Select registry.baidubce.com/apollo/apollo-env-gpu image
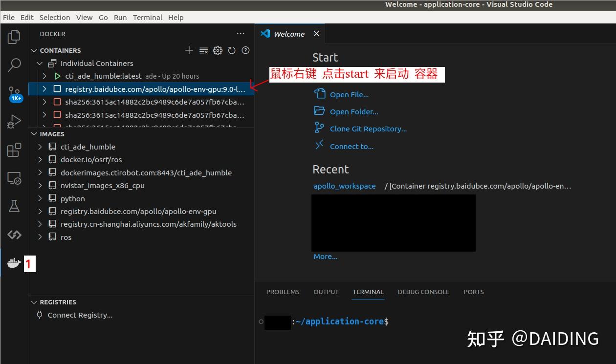Screen dimensions: 616x364 pos(138,212)
